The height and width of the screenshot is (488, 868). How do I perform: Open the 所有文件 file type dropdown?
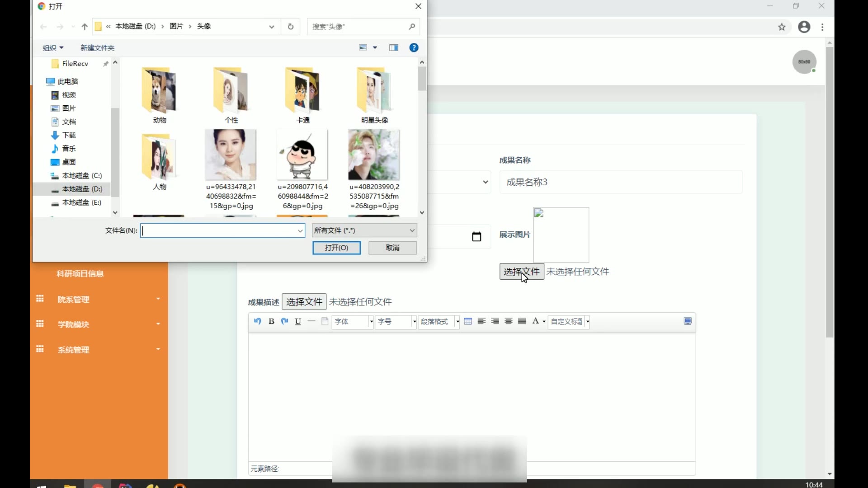point(364,230)
